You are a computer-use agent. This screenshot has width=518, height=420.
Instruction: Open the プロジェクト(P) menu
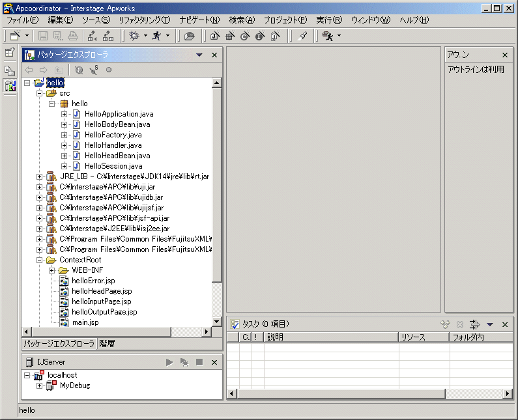click(x=285, y=20)
